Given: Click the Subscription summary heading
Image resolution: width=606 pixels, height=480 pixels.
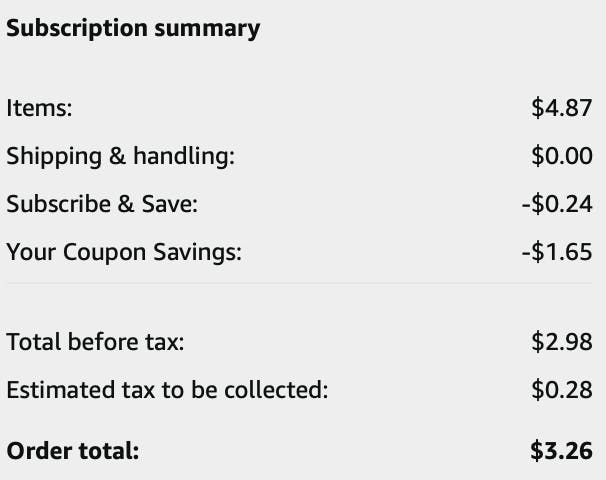Looking at the screenshot, I should point(133,28).
